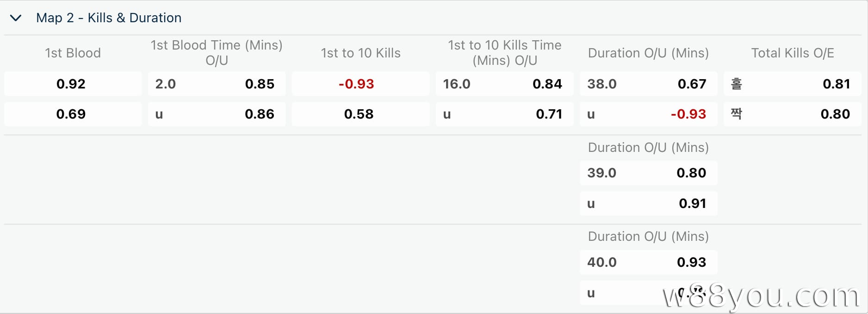Choose the under option for Duration 40.0

point(648,293)
